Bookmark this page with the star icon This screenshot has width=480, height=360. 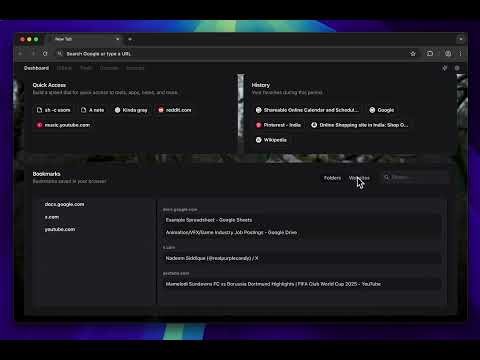[413, 54]
